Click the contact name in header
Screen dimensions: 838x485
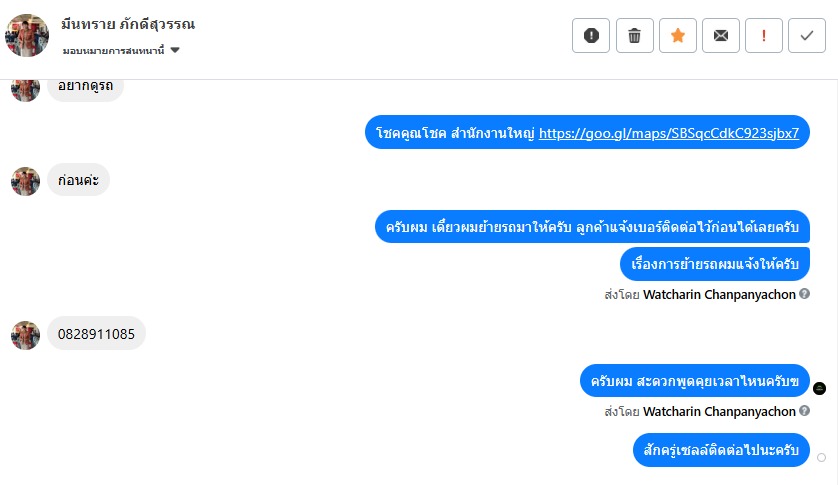(x=128, y=25)
